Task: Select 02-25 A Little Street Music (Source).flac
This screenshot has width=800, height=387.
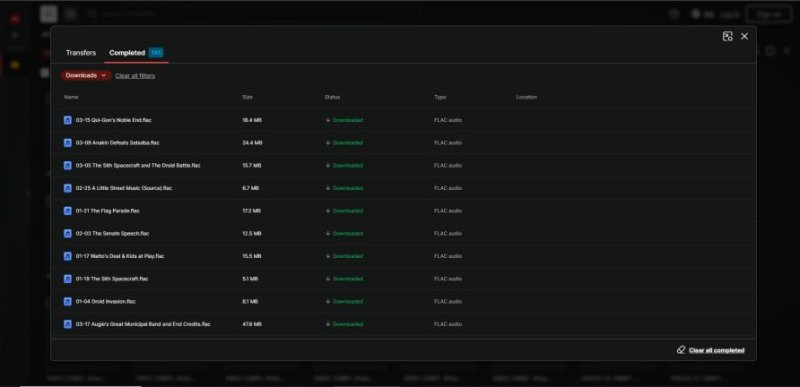Action: click(124, 188)
